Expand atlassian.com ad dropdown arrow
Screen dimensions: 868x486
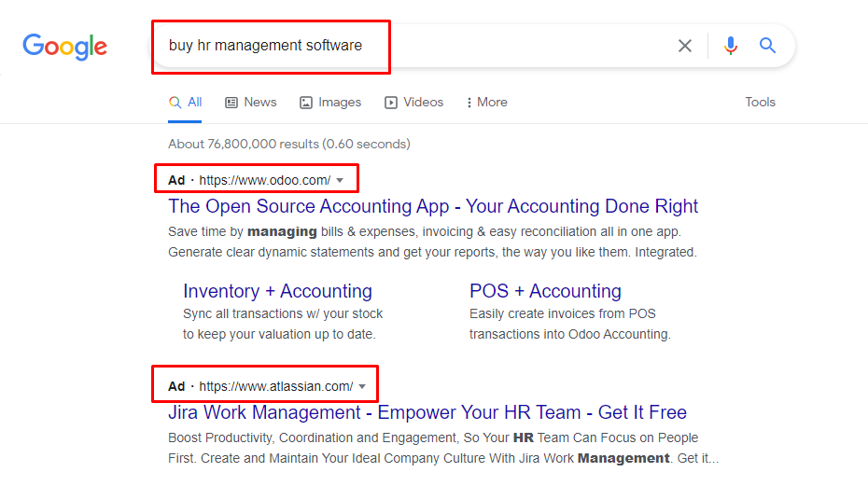coord(362,386)
